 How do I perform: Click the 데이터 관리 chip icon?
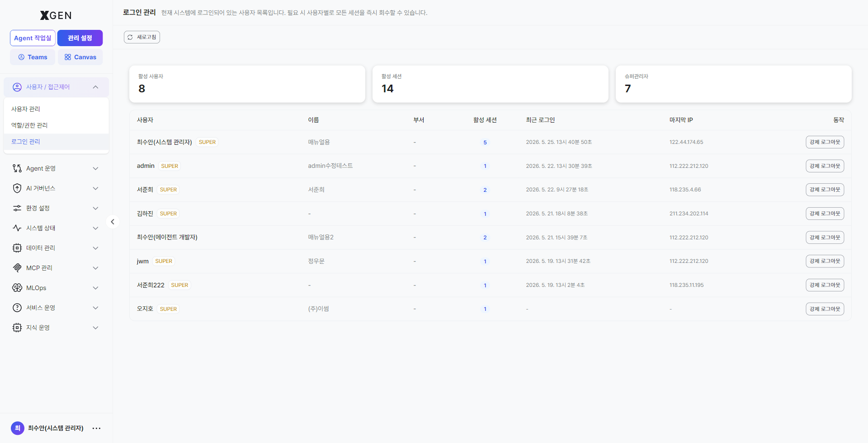click(x=17, y=248)
